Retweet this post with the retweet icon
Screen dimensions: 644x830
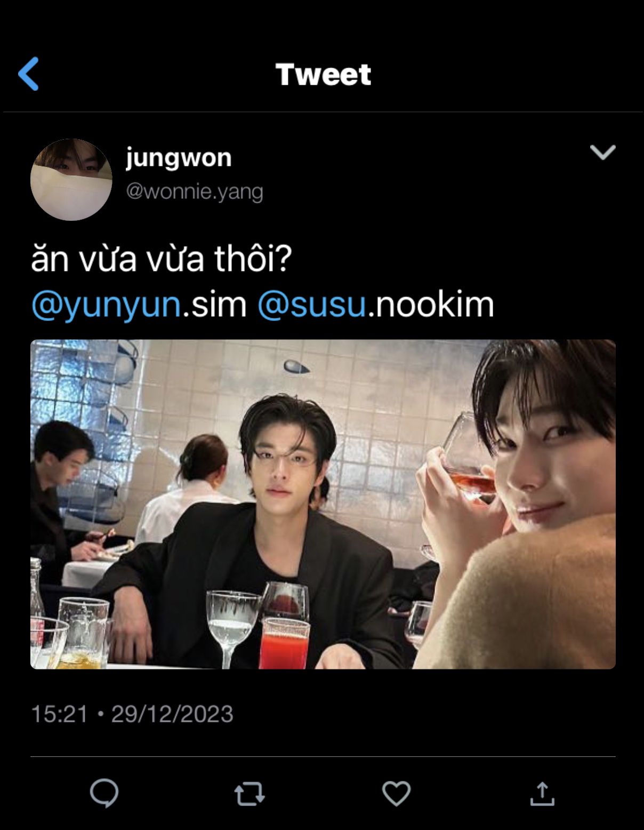pos(249,794)
